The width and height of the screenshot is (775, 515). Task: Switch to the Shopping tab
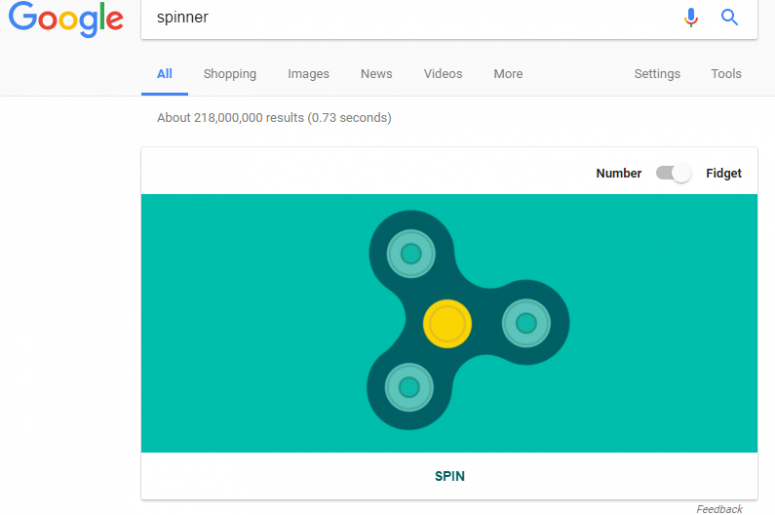(x=230, y=74)
